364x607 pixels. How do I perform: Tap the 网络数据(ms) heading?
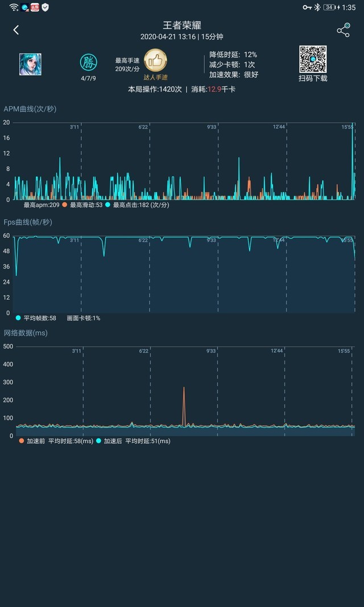click(26, 333)
